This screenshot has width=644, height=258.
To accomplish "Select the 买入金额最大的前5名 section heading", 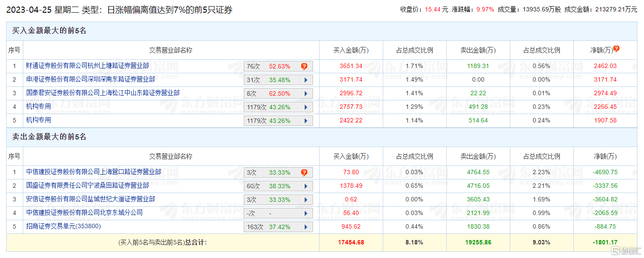I will pyautogui.click(x=49, y=31).
